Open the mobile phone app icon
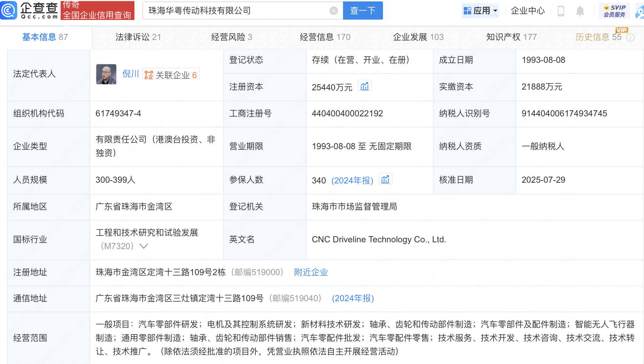Viewport: 644px width, 364px height. [x=561, y=11]
